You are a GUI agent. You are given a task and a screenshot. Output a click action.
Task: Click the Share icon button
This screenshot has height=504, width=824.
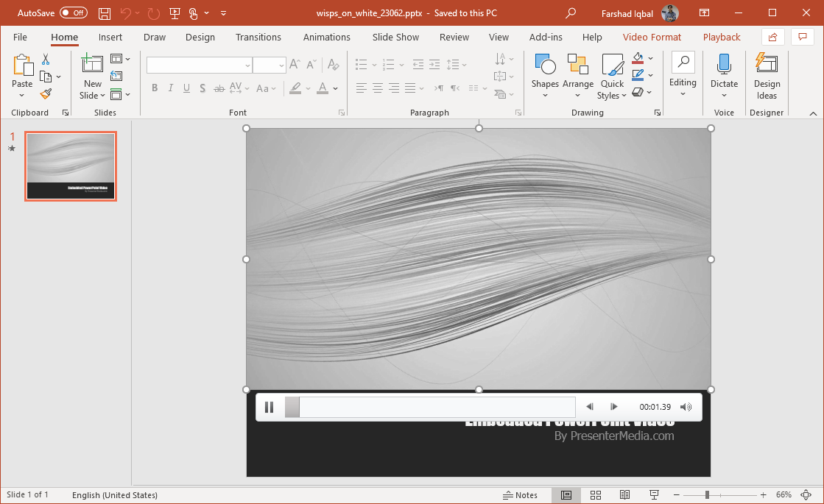point(773,37)
